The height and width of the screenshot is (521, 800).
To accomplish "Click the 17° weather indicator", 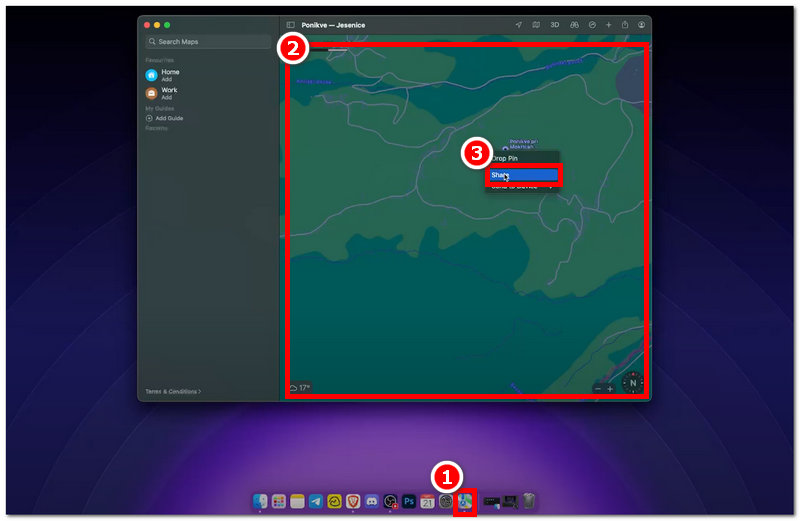I will [x=300, y=388].
